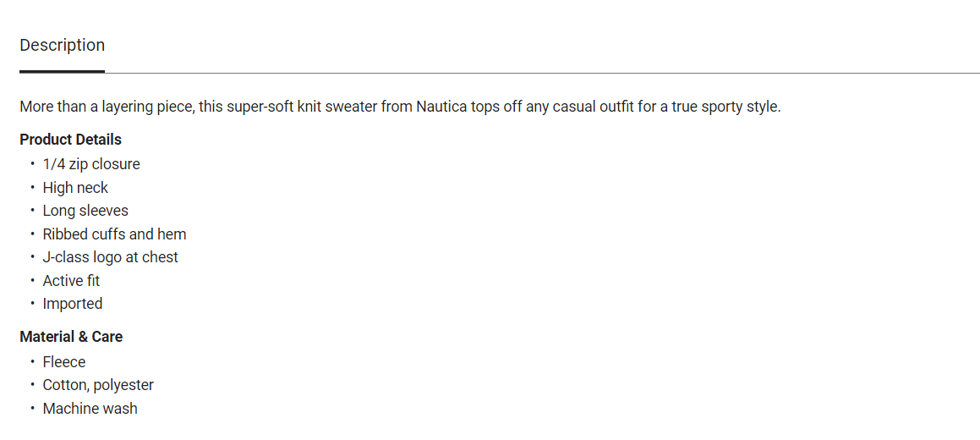Click the "Fleece" material item
The width and height of the screenshot is (980, 440).
point(64,362)
